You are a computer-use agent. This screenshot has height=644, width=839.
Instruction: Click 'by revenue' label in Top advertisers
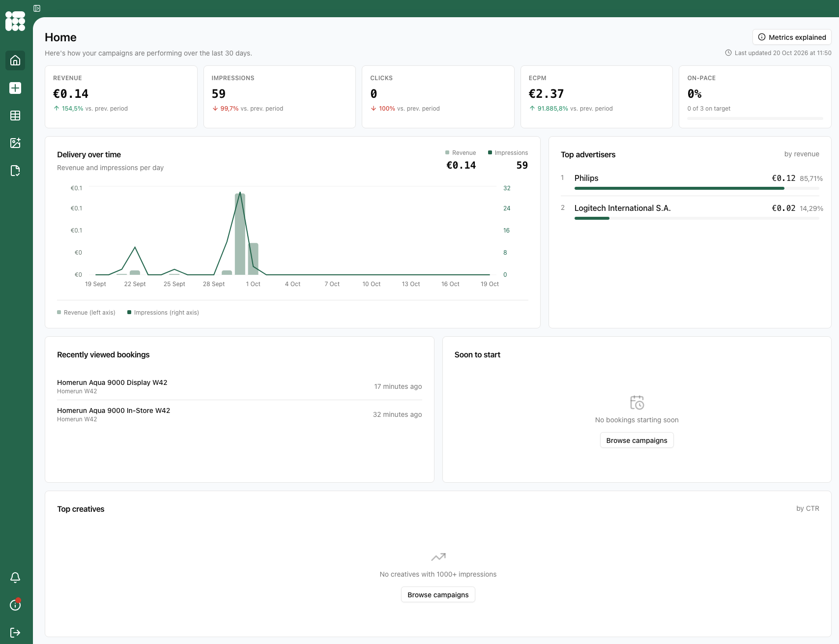click(802, 154)
